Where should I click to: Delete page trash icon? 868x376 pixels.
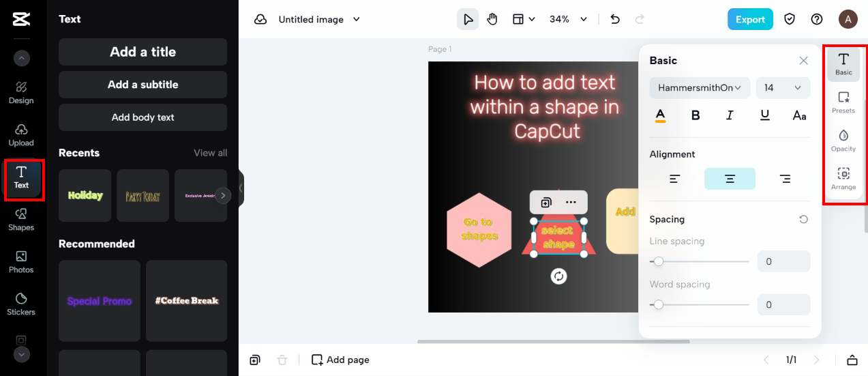pyautogui.click(x=282, y=360)
